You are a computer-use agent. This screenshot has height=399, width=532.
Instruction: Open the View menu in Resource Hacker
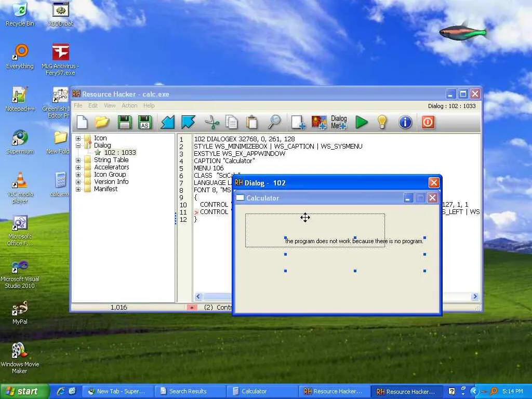coord(110,105)
